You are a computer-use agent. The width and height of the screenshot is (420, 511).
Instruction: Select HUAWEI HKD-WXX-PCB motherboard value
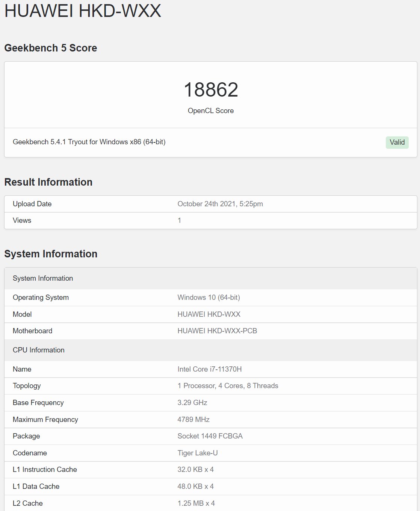(x=217, y=331)
